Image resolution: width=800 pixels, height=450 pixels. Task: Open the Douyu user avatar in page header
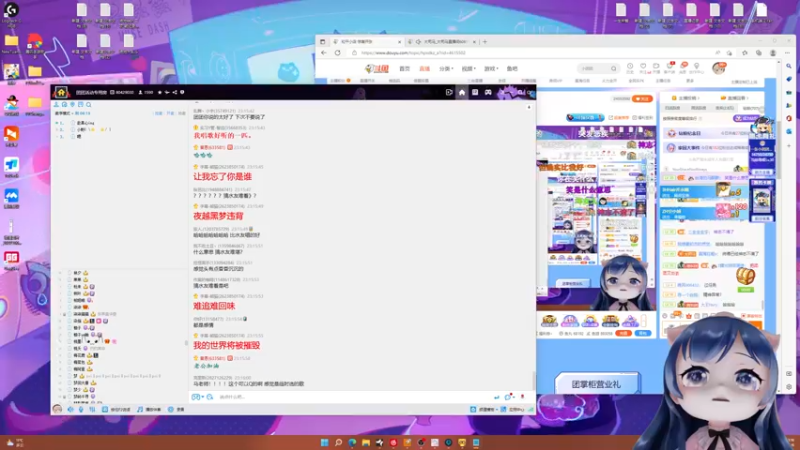pyautogui.click(x=719, y=68)
